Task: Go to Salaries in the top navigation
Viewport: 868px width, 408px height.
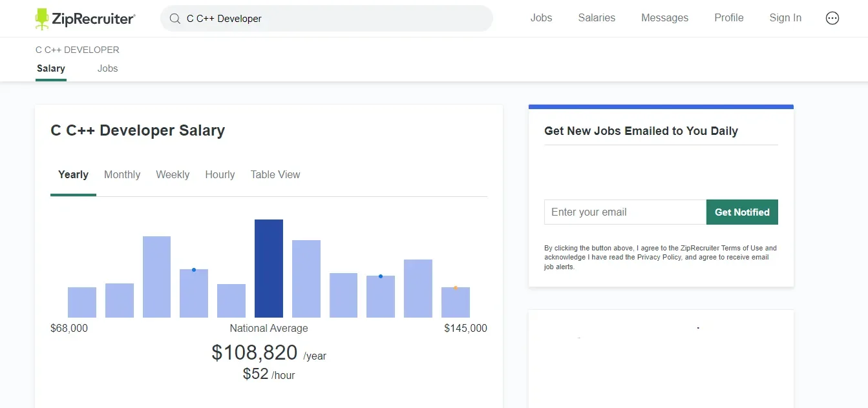Action: tap(597, 18)
